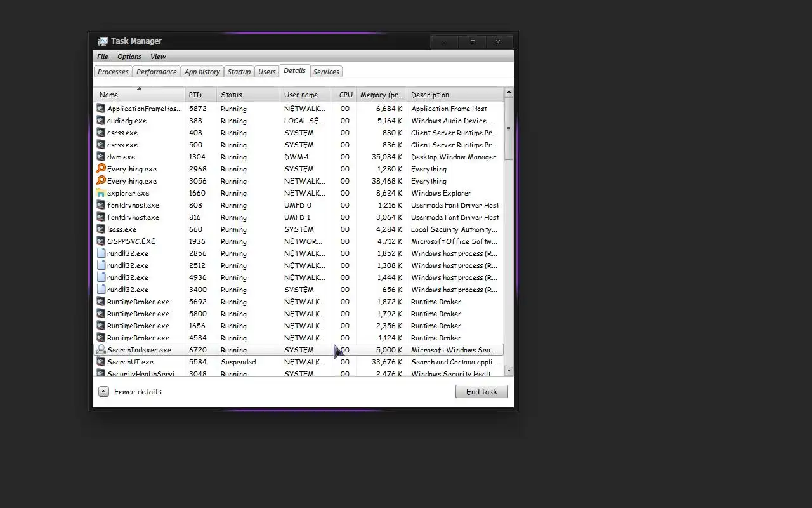The width and height of the screenshot is (812, 508).
Task: Click the icon of csrss.exe with PID 408
Action: pos(100,133)
